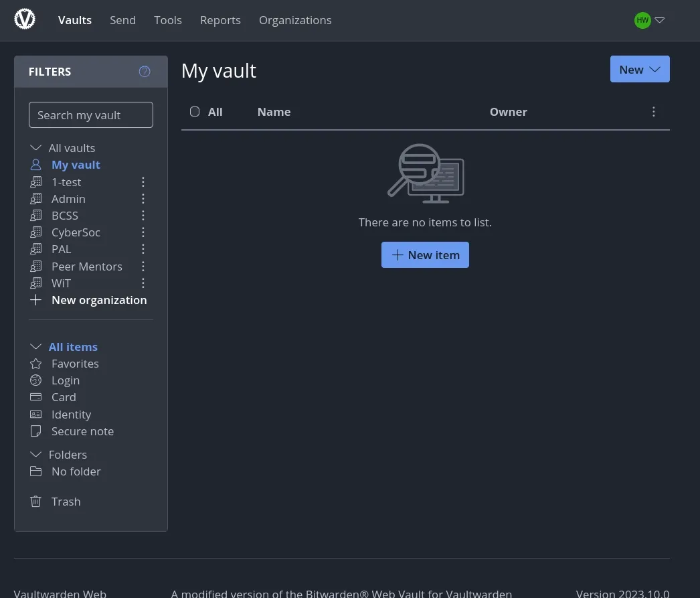This screenshot has width=700, height=598.
Task: Check the All items checkbox in the list header
Action: [x=195, y=111]
